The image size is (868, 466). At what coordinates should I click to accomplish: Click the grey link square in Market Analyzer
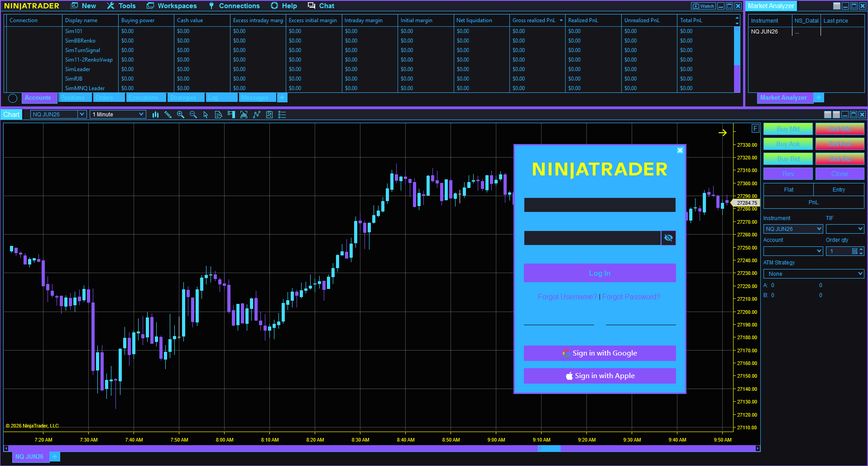tap(837, 6)
